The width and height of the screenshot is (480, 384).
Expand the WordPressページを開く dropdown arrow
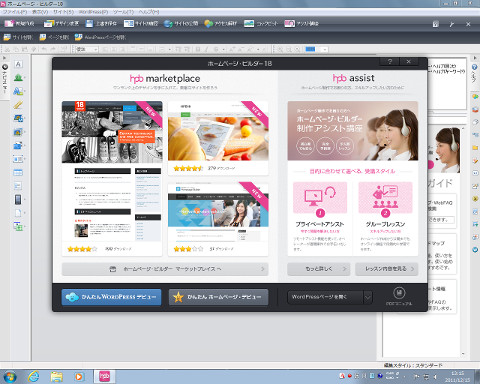367,297
